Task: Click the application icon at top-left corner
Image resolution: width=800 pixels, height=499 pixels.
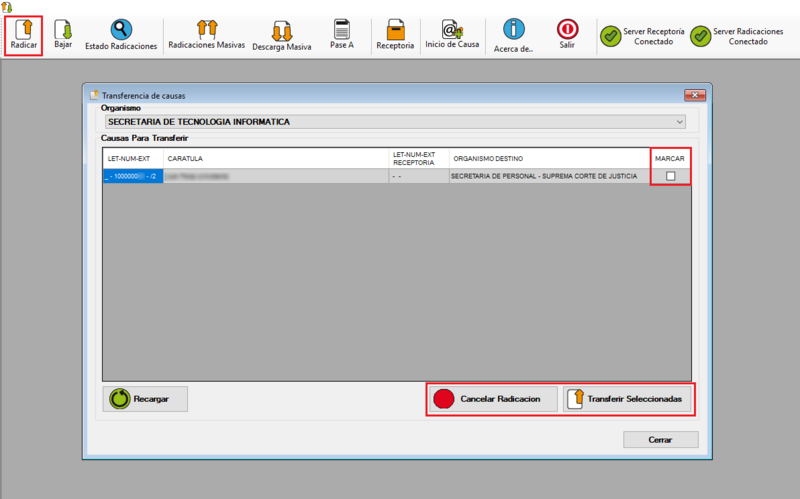Action: coord(7,7)
